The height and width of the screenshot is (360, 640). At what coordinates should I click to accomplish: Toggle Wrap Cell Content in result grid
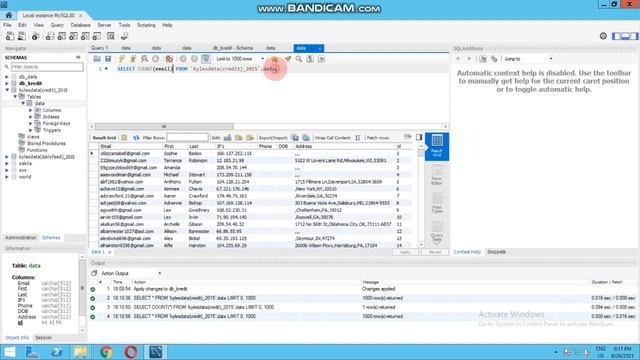[358, 138]
